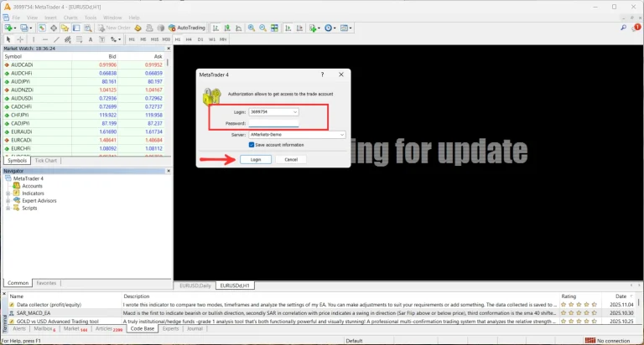Click the New Chart toolbar icon
The height and width of the screenshot is (345, 644).
pos(8,28)
